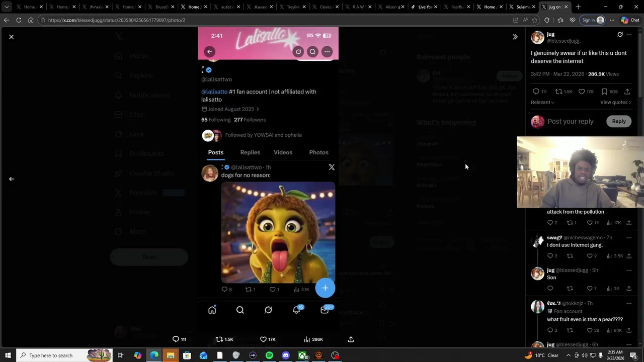Share jug's tweet from side panel

click(627, 92)
